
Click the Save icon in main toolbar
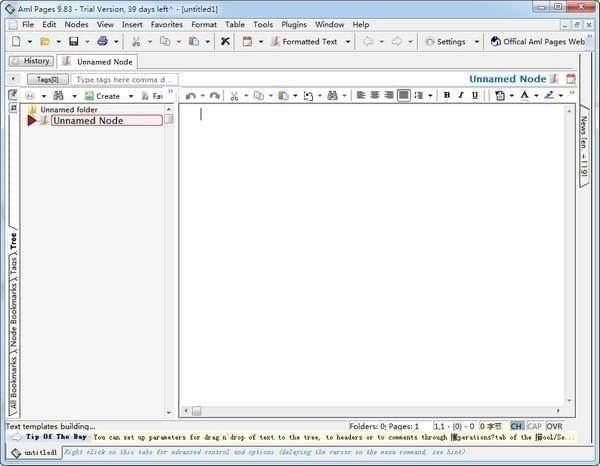coord(73,42)
